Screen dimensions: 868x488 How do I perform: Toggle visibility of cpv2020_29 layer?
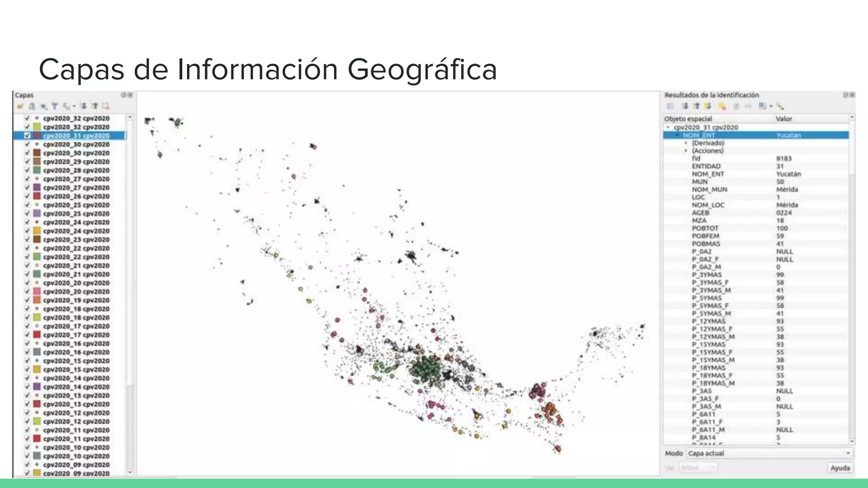pyautogui.click(x=28, y=161)
